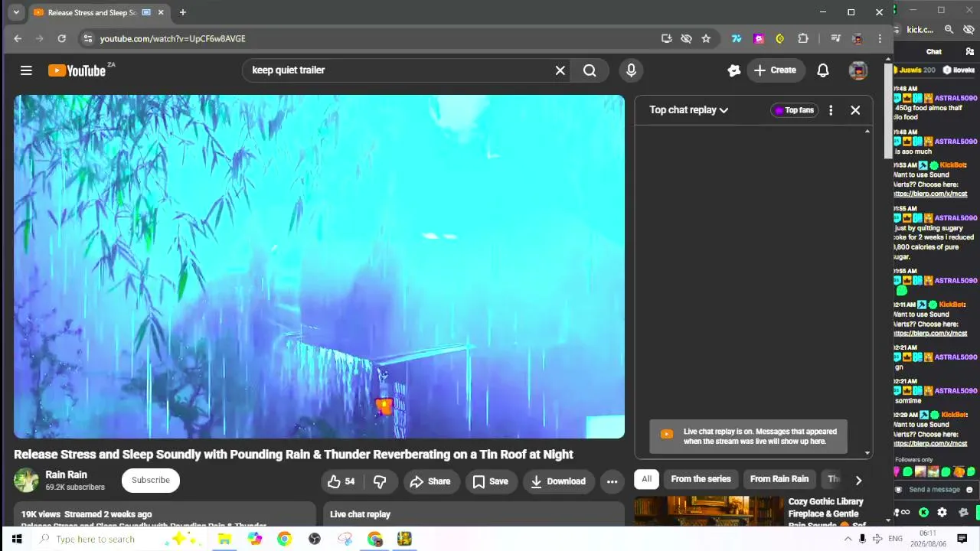The width and height of the screenshot is (980, 551).
Task: Open OBS Studio from the taskbar
Action: 315,539
